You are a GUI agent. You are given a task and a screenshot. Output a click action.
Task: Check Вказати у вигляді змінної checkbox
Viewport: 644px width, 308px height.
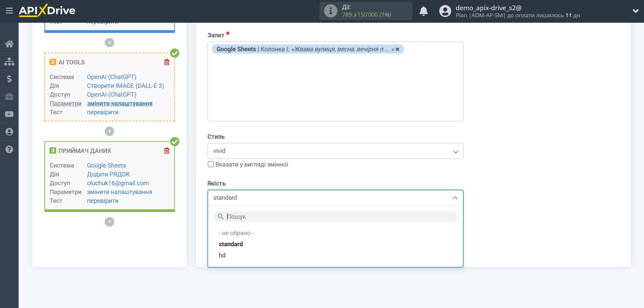(x=211, y=165)
